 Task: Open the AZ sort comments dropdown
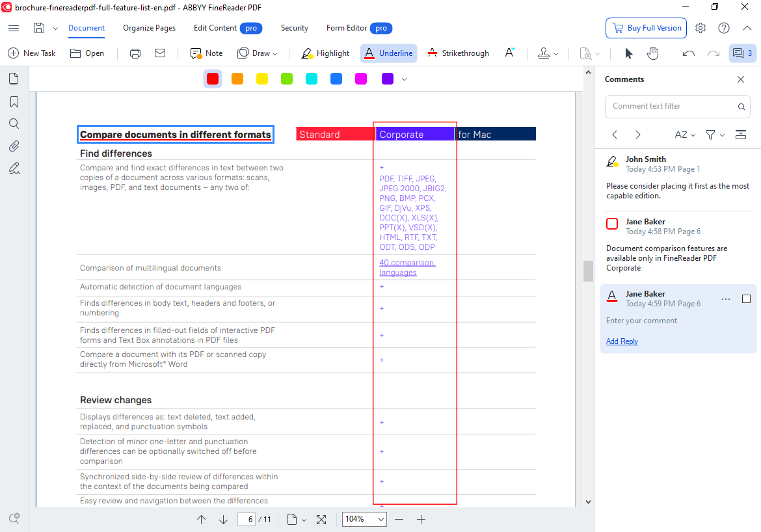pos(686,135)
